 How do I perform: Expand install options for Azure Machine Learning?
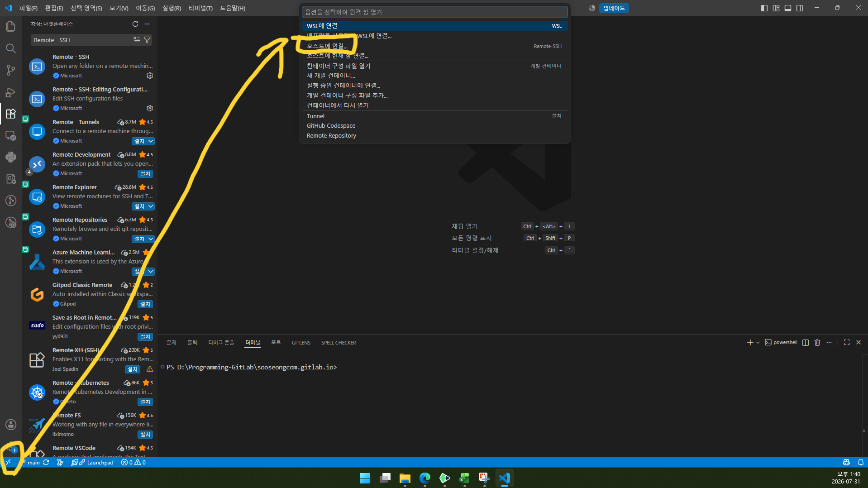151,272
